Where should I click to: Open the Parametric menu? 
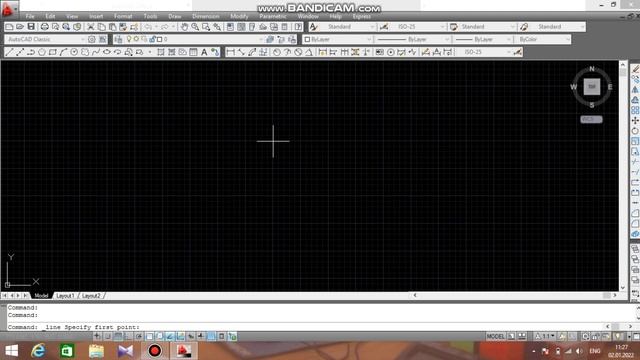273,16
